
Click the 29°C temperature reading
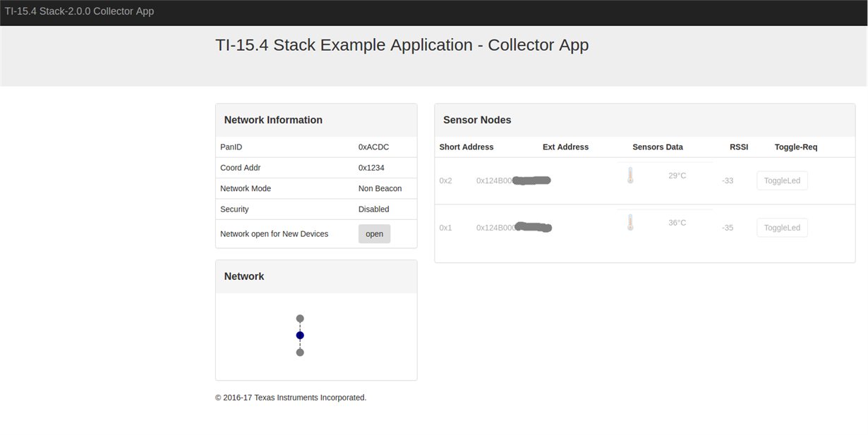click(x=677, y=176)
